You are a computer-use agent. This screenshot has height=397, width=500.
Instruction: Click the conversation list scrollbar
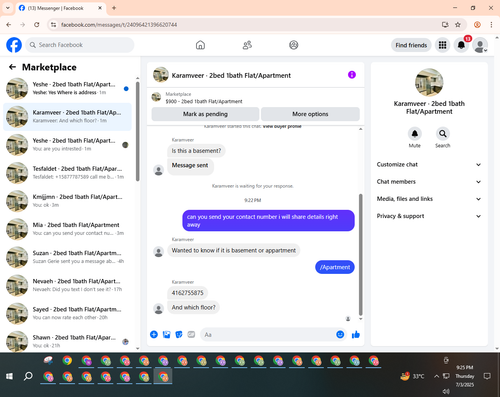[138, 131]
